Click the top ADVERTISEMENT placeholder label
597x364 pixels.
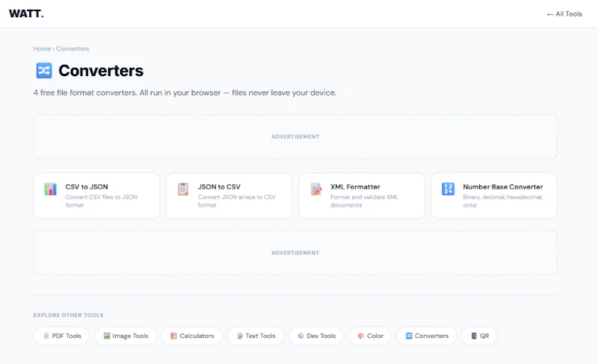pyautogui.click(x=296, y=136)
